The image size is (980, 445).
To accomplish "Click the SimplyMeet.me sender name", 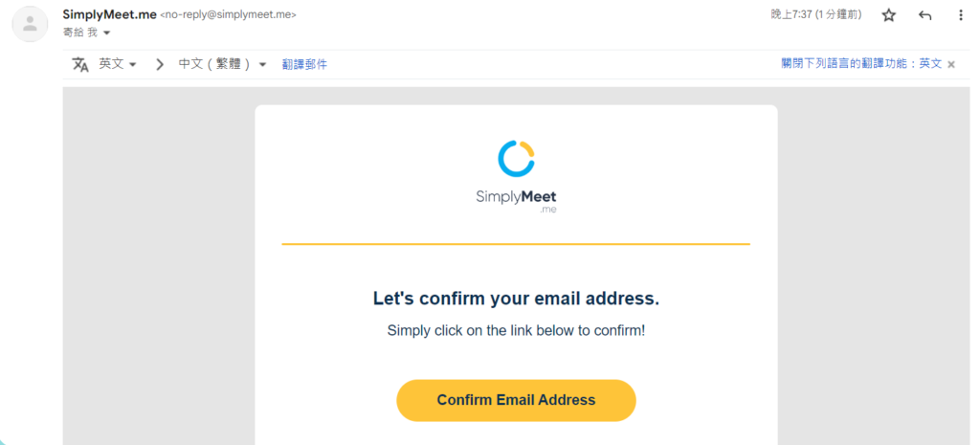I will (x=109, y=15).
